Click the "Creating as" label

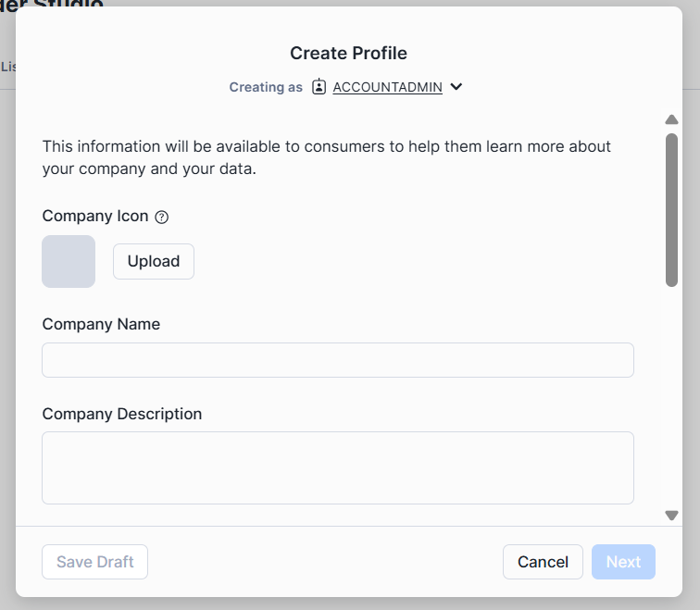coord(266,87)
